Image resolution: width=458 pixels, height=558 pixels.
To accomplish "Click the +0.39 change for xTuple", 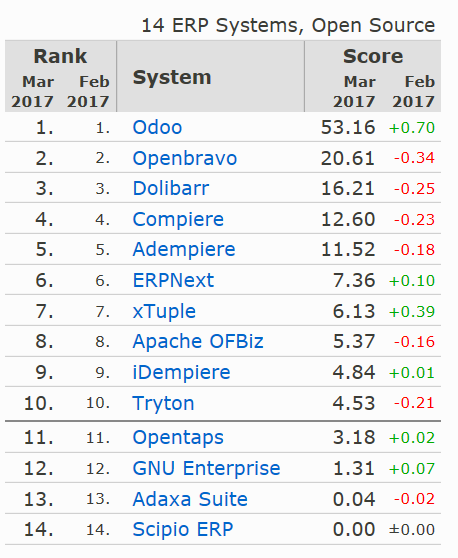I will pos(412,312).
